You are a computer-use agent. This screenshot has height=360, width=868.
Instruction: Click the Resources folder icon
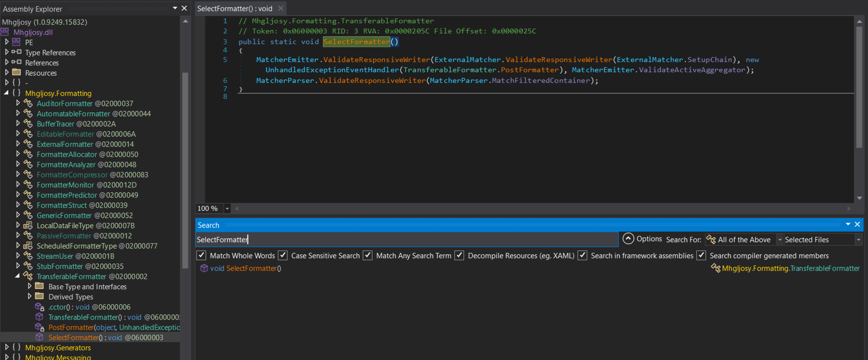[x=16, y=72]
